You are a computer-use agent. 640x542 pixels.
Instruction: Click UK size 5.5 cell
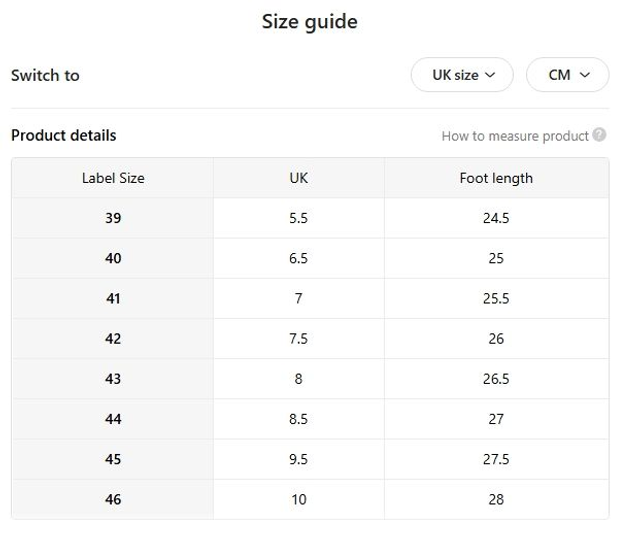coord(298,218)
